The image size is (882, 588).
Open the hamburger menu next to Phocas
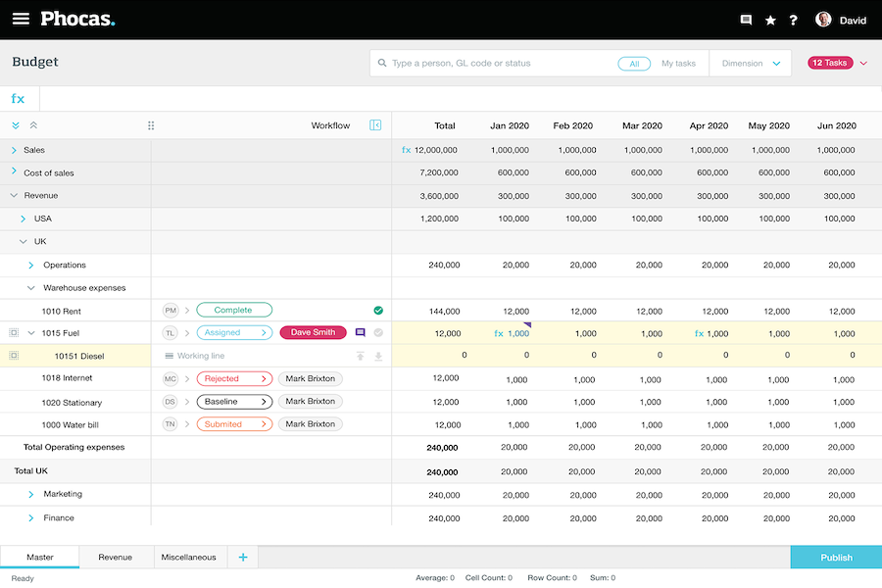point(21,20)
